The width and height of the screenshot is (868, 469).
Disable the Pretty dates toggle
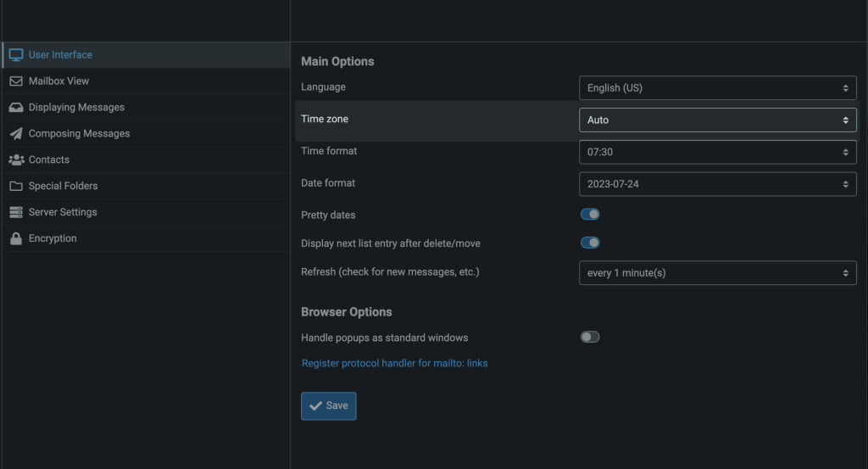point(590,215)
